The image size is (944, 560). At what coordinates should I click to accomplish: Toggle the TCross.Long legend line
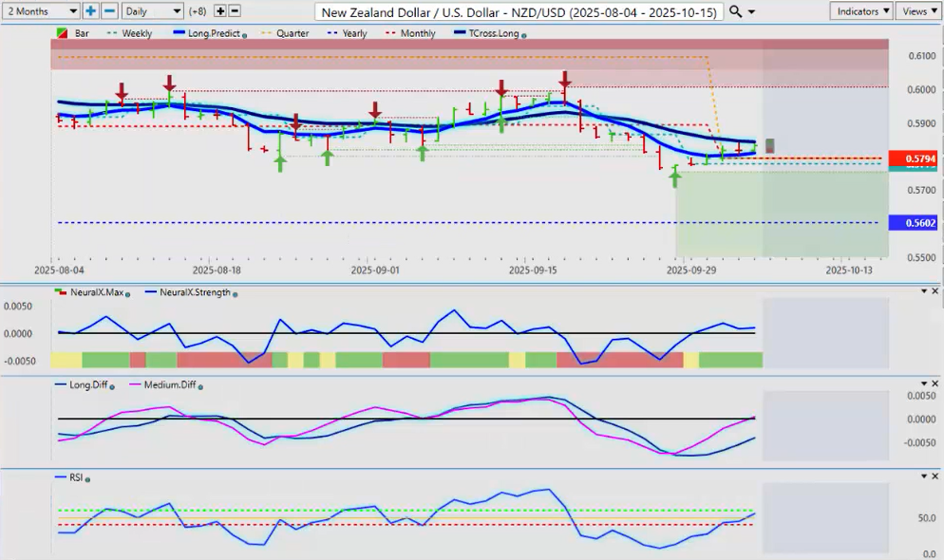click(491, 33)
